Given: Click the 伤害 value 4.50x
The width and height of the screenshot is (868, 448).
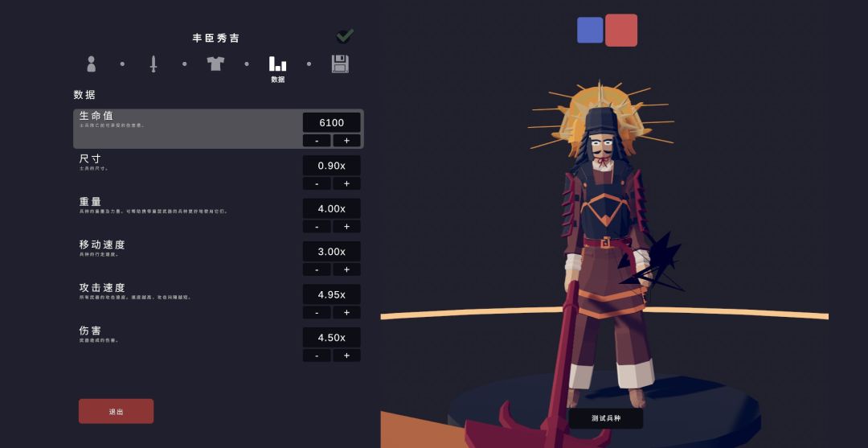Looking at the screenshot, I should point(332,338).
